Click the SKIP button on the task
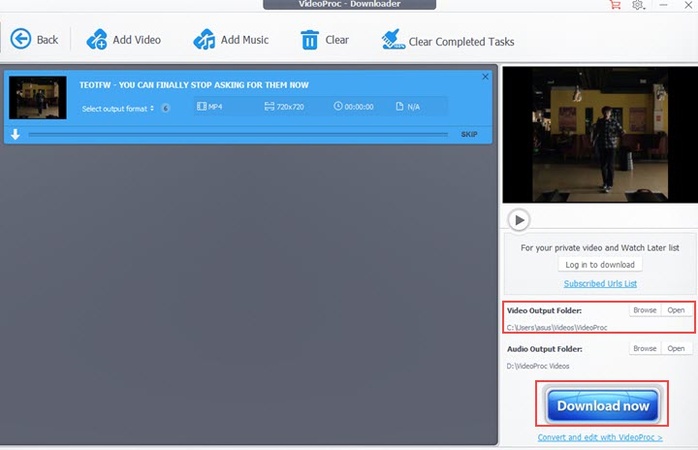The image size is (698, 450). tap(469, 134)
